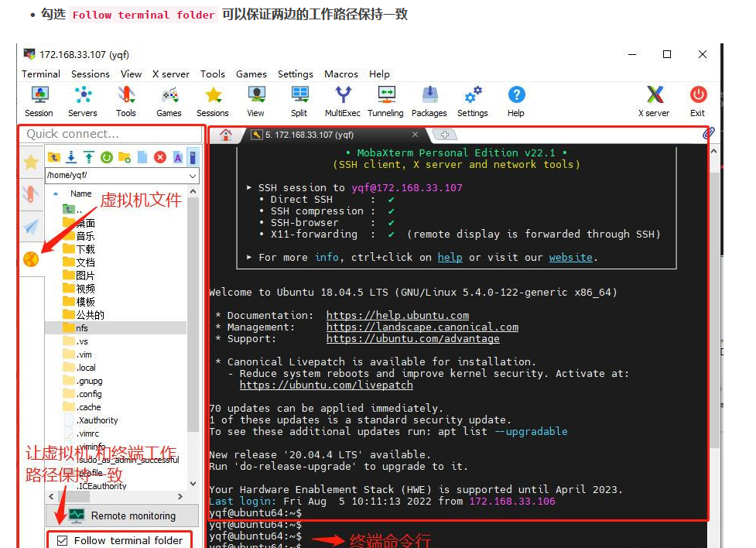Image resolution: width=756 pixels, height=548 pixels.
Task: Click the Games gamepad toolbar icon
Action: coord(169,101)
